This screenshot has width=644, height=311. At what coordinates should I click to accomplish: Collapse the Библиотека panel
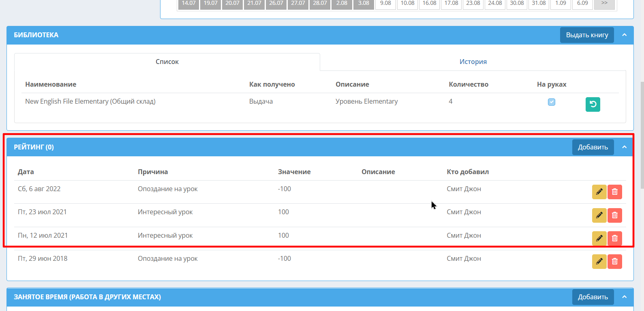point(624,35)
